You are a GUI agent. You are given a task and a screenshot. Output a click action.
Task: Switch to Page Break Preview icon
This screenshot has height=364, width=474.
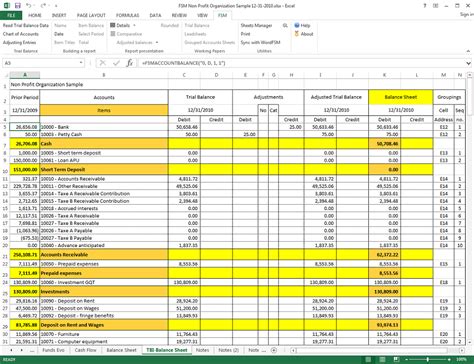pos(396,360)
